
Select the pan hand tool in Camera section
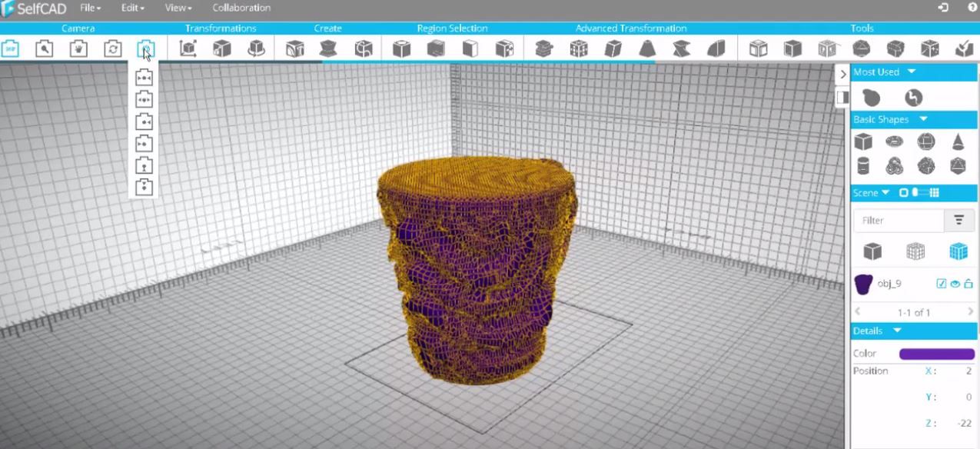click(76, 48)
